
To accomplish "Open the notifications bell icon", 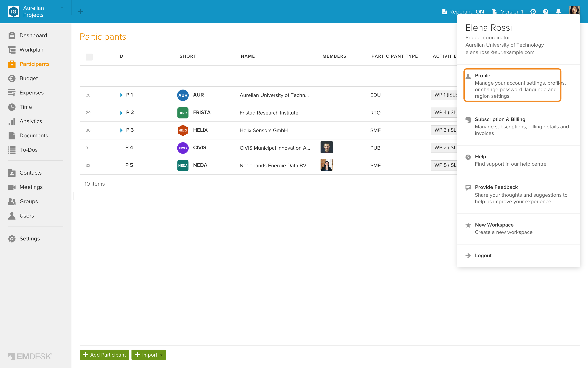I will 558,12.
